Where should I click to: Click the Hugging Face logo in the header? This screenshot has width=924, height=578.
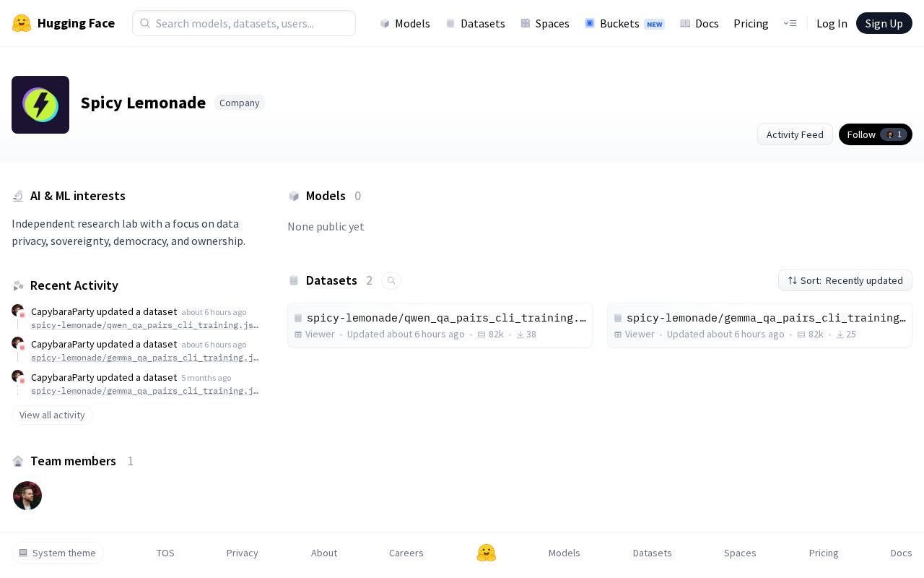(x=64, y=23)
